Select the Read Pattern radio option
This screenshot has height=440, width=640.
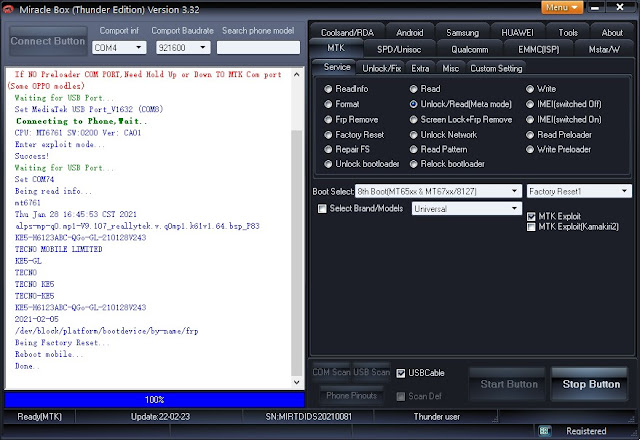pos(413,149)
